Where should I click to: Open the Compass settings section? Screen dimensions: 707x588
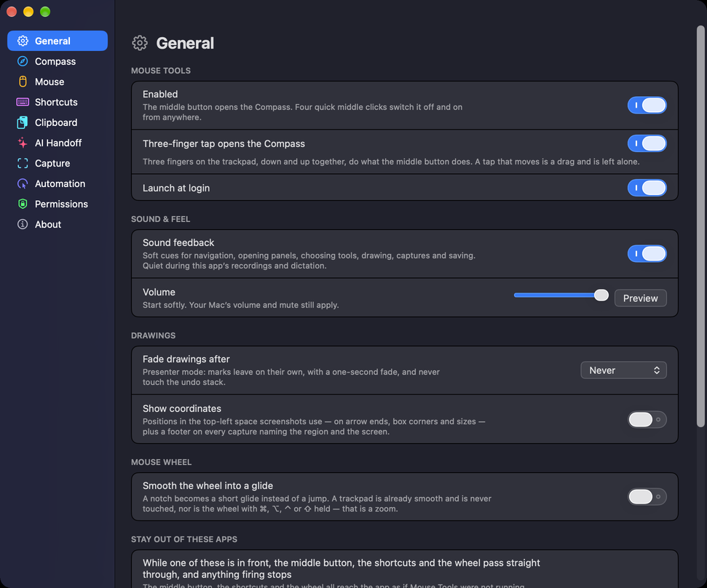(58, 61)
